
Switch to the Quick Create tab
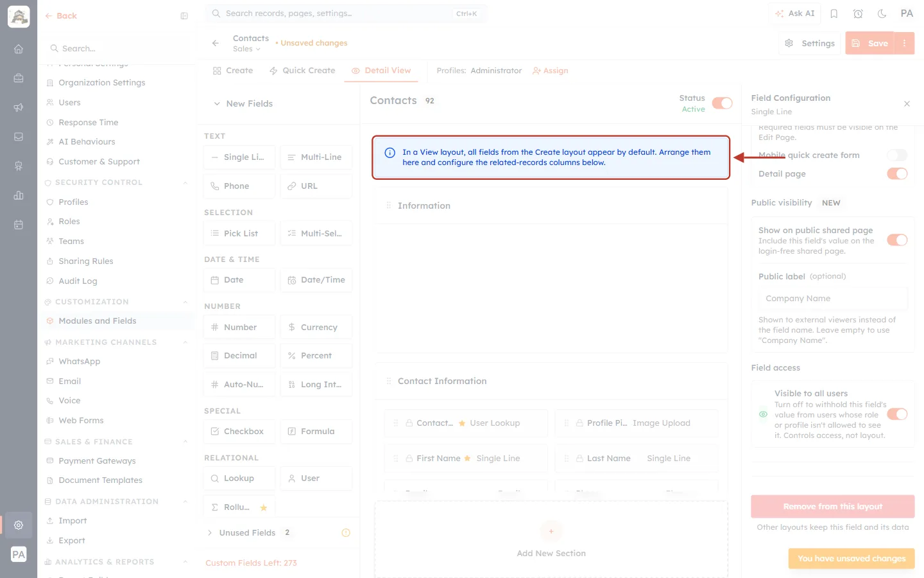[302, 71]
